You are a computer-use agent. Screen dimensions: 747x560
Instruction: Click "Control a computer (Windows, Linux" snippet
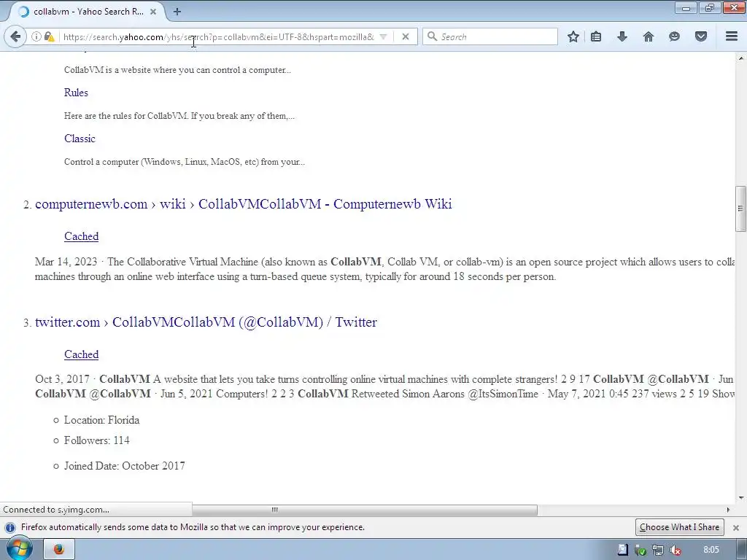pos(185,162)
